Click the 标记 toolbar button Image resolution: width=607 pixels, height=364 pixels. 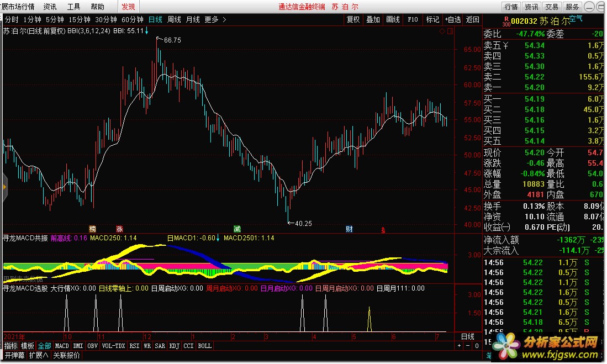click(x=432, y=19)
